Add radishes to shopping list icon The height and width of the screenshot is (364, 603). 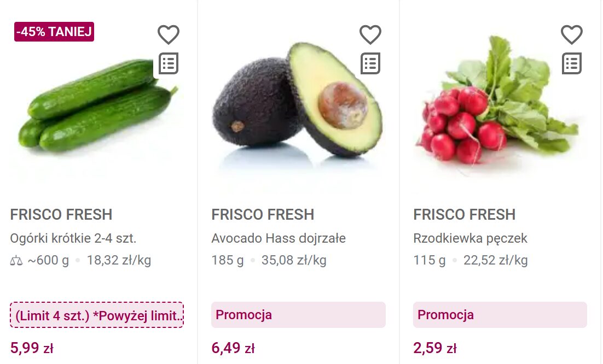click(572, 63)
